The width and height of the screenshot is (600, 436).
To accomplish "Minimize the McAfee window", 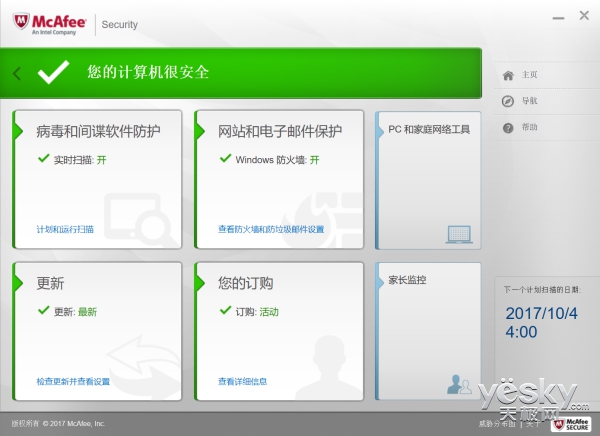I will click(x=558, y=18).
